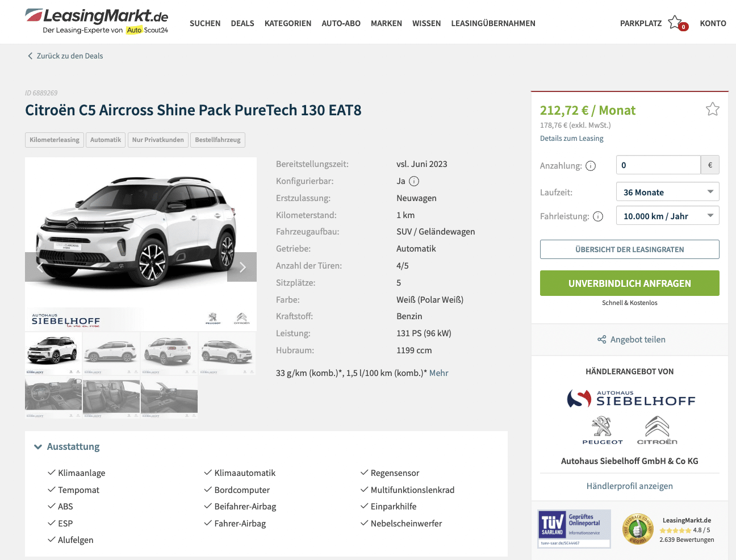Go back via Zurück zu den Deals
The height and width of the screenshot is (560, 736).
coord(65,56)
